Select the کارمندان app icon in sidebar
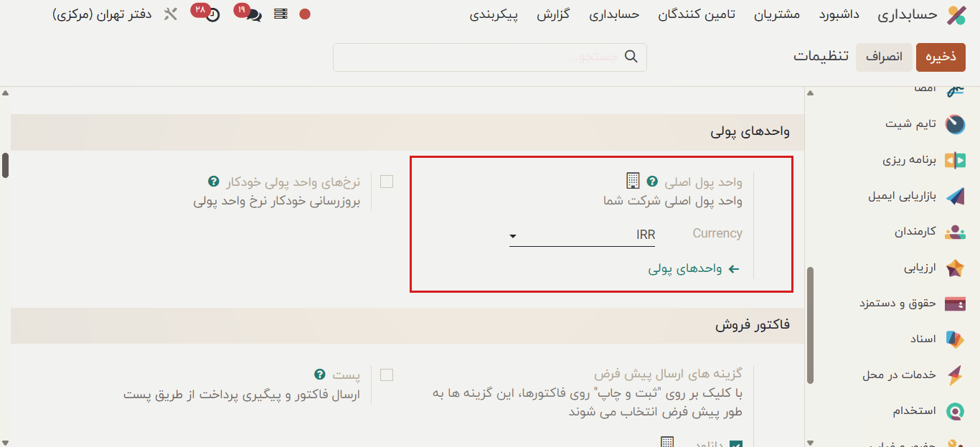 955,232
